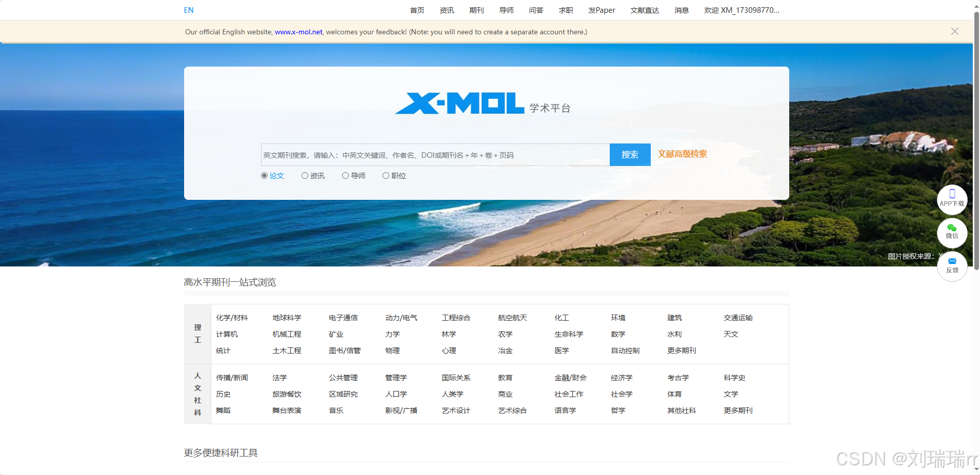Browse 图书/信管 journals

[345, 350]
